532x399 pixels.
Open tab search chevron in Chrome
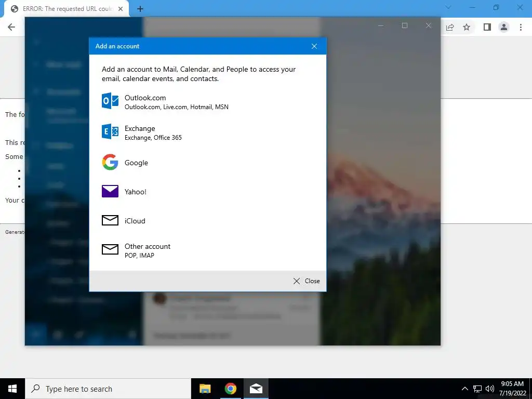click(448, 7)
